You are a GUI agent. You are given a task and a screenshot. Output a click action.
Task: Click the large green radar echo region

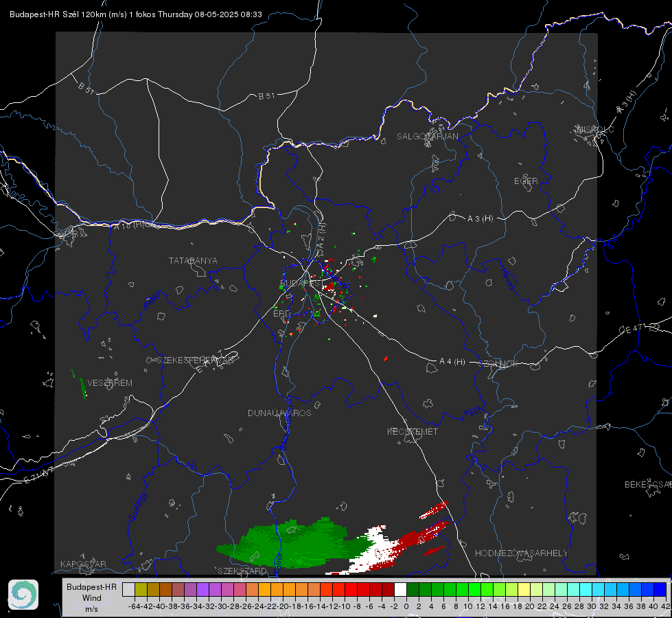[292, 543]
